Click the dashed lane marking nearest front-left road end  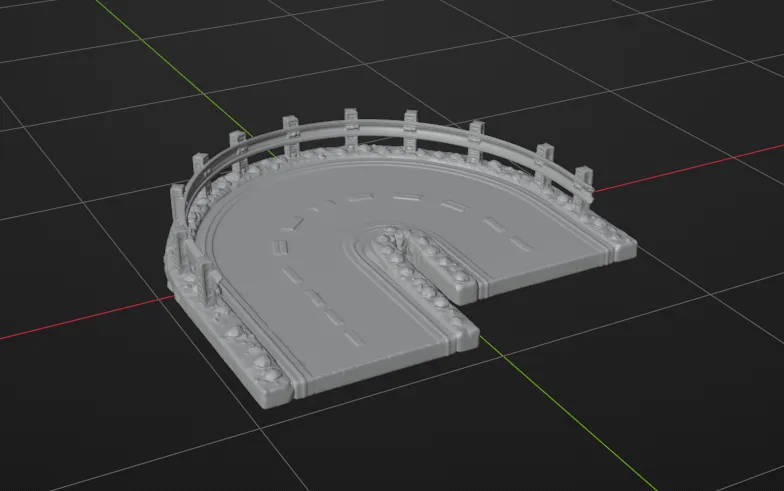pos(354,340)
